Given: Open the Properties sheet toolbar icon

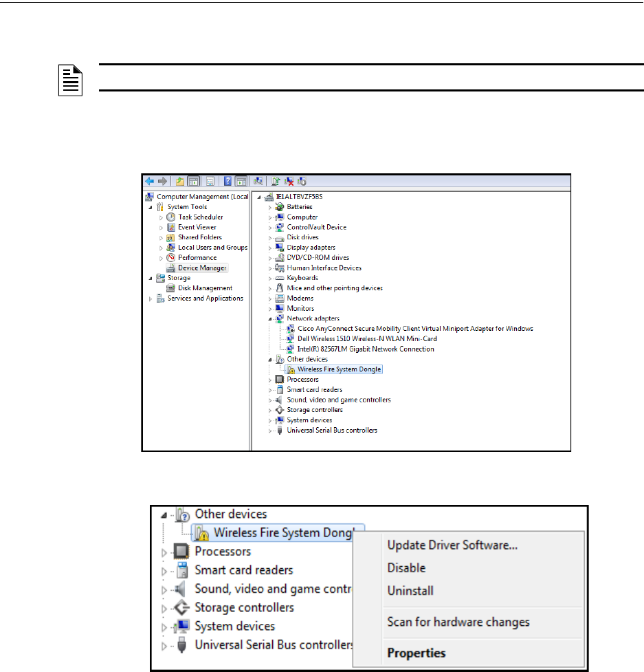Looking at the screenshot, I should point(210,182).
